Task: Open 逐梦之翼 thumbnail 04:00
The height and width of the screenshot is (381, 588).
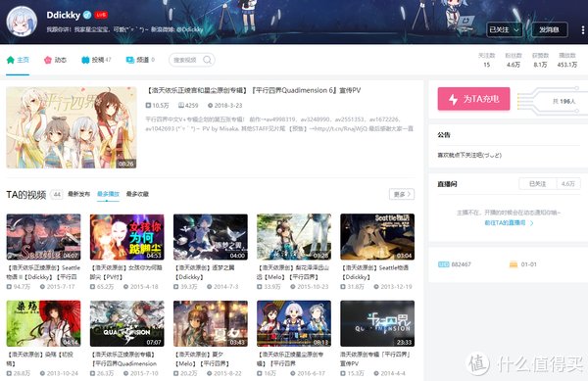Action: click(211, 237)
